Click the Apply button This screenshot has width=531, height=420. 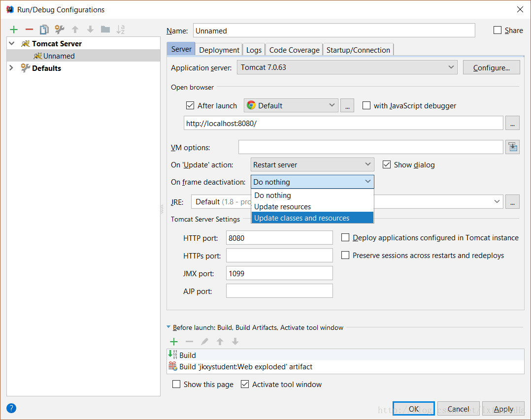[503, 409]
